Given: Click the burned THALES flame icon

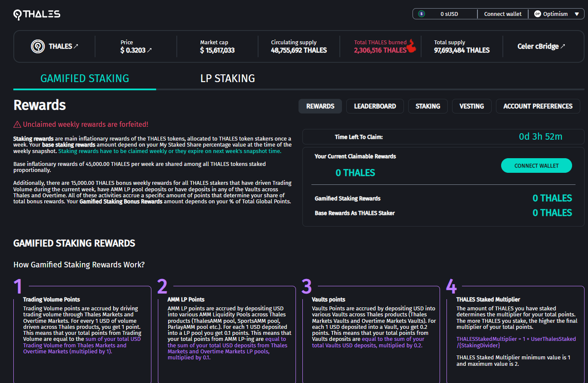Looking at the screenshot, I should 412,46.
